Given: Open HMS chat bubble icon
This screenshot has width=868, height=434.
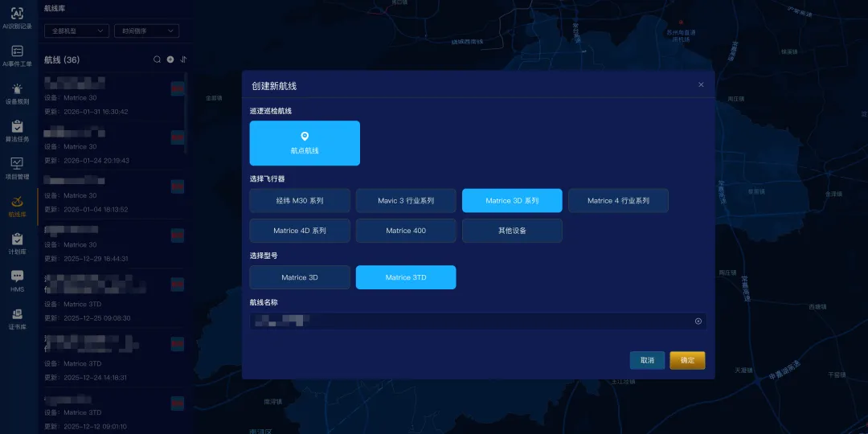Looking at the screenshot, I should [x=17, y=276].
